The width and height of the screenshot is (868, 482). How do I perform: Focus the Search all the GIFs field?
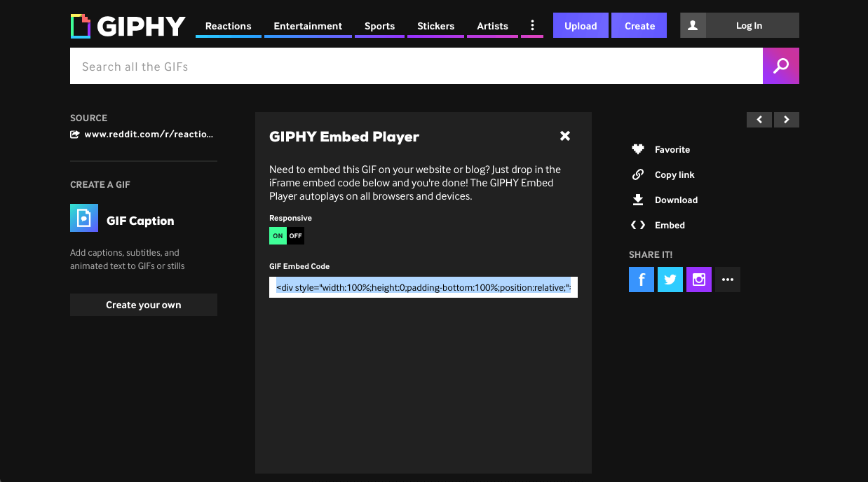point(416,66)
